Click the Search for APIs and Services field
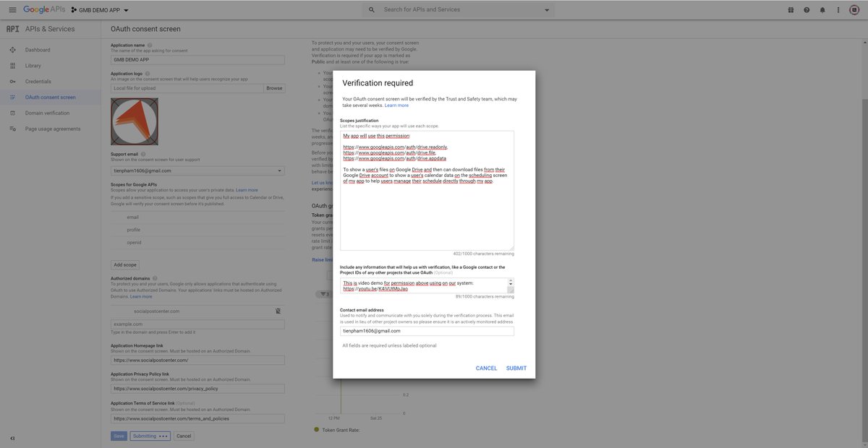868x448 pixels. [x=460, y=10]
